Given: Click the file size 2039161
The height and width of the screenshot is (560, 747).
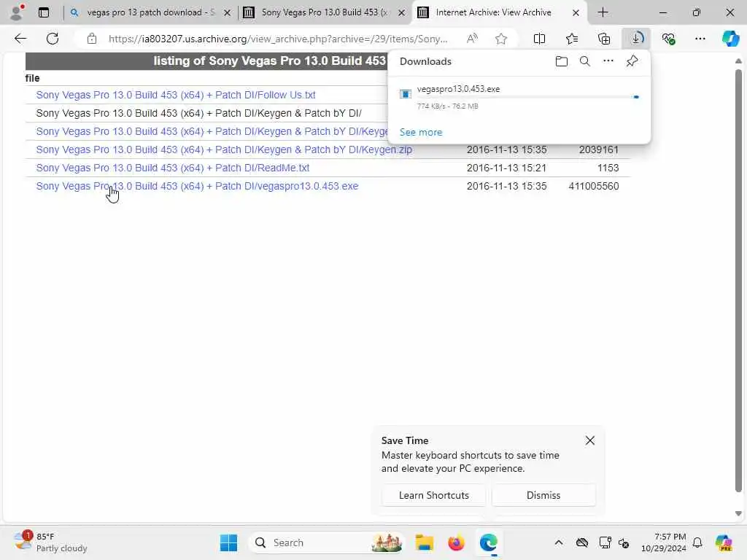Looking at the screenshot, I should pos(599,149).
